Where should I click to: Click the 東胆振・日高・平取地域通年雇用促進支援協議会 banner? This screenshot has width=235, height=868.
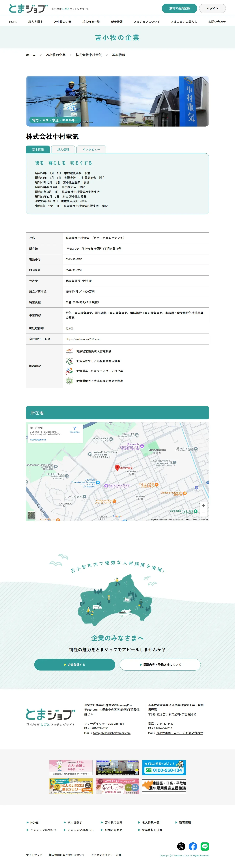164,786
